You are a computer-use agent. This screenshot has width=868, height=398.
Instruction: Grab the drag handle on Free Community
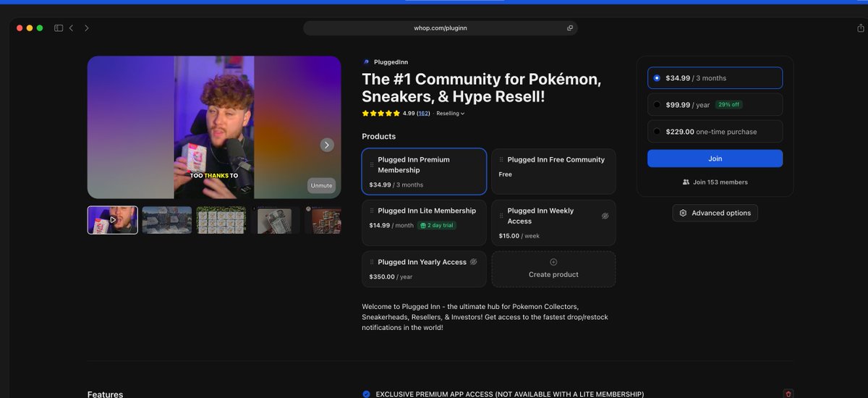tap(501, 160)
